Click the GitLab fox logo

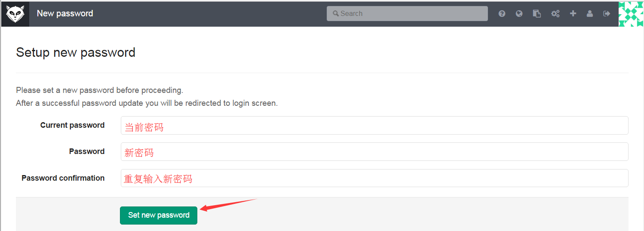[15, 14]
